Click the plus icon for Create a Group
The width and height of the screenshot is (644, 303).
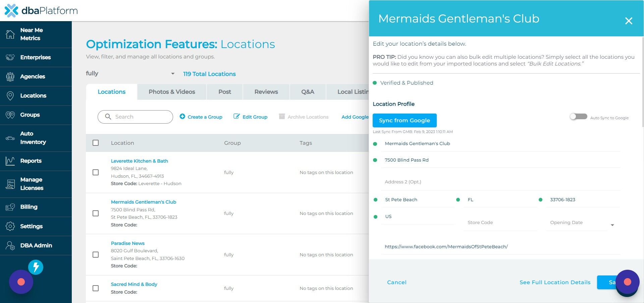(x=182, y=116)
